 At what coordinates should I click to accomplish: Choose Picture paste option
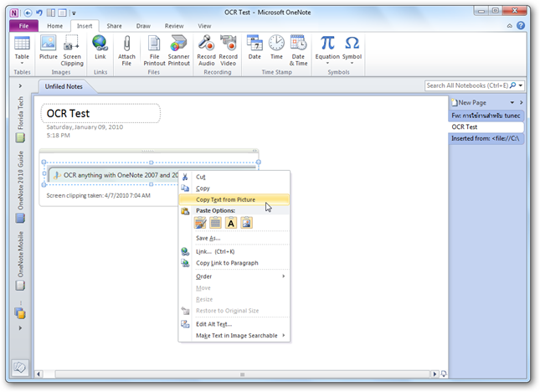click(247, 223)
